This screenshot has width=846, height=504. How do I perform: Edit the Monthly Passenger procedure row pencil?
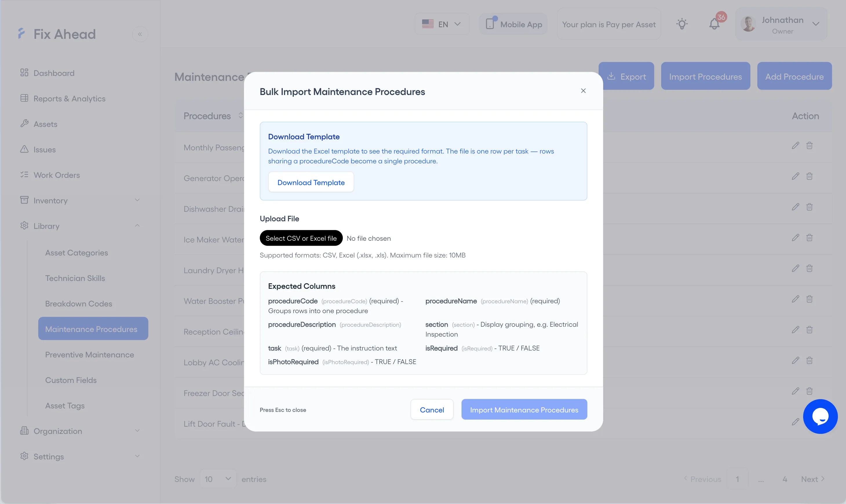pos(795,145)
